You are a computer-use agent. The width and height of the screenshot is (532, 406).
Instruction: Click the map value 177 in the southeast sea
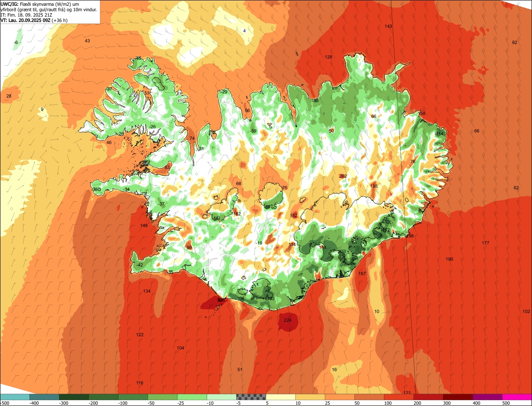tap(485, 243)
